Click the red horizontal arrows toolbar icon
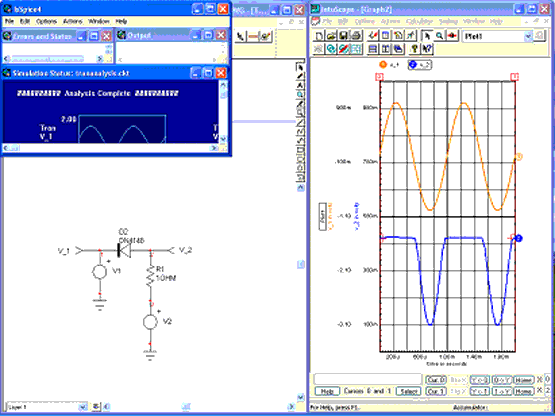 click(x=452, y=36)
